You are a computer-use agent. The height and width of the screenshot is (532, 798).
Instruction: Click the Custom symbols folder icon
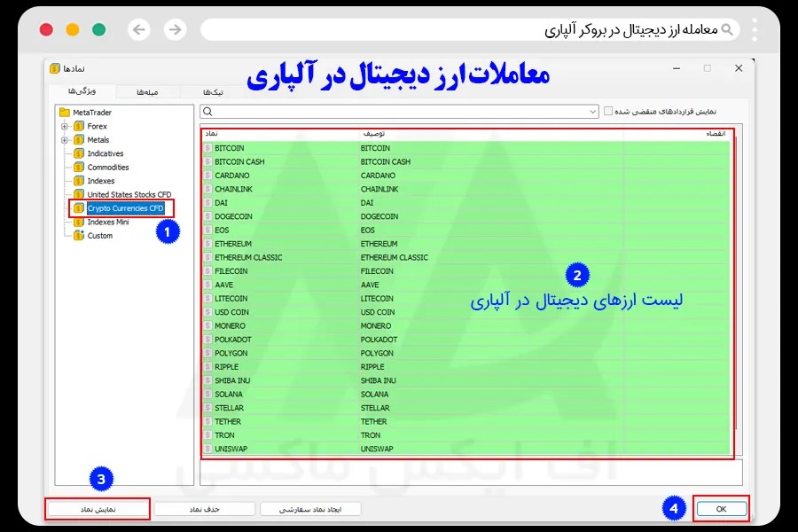(79, 236)
